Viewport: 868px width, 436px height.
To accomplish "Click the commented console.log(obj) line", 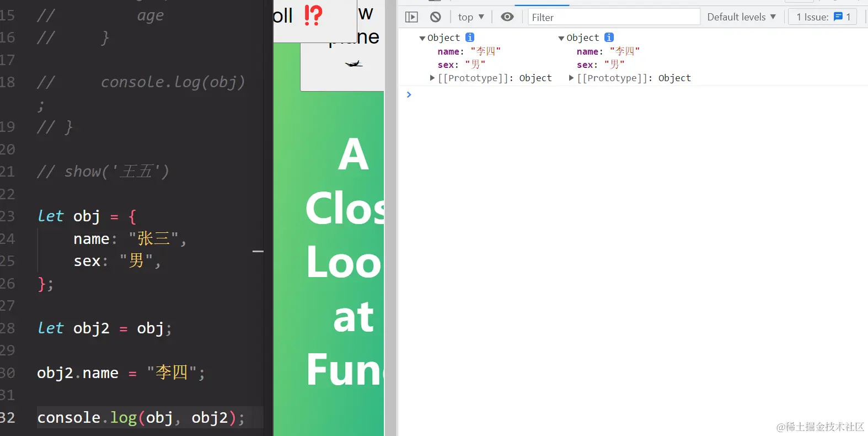I will pos(141,82).
